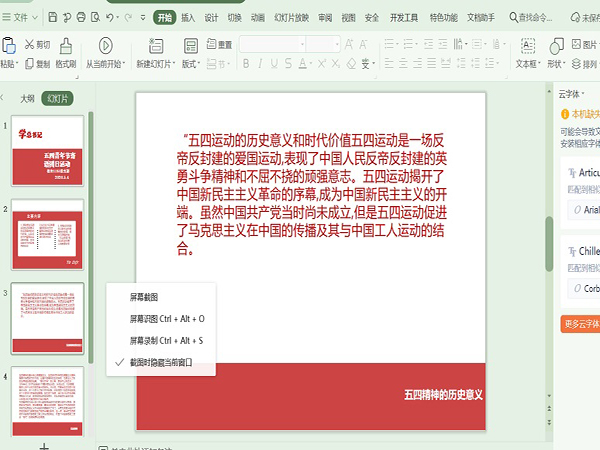This screenshot has height=450, width=600.
Task: Click the Save icon in quick access toolbar
Action: point(53,17)
